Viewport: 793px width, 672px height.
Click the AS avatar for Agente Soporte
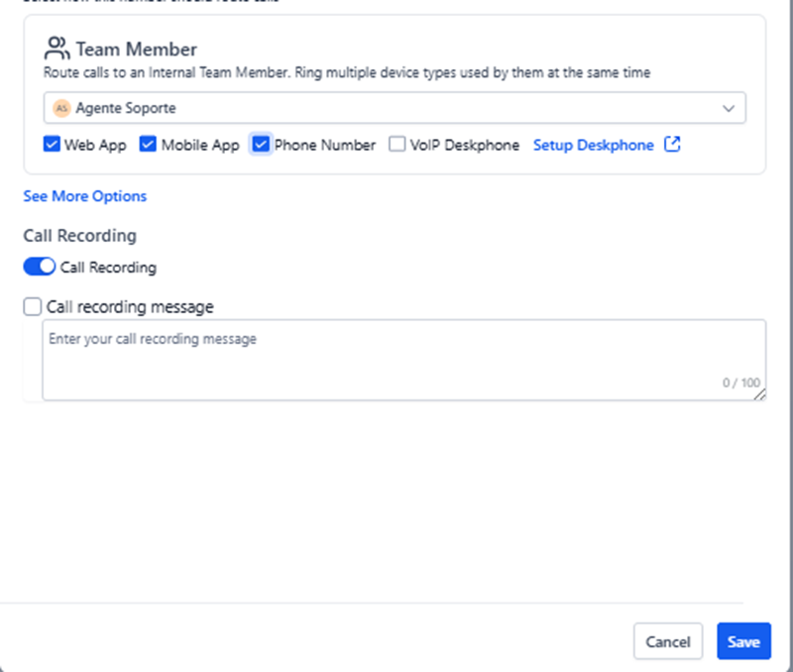coord(61,108)
